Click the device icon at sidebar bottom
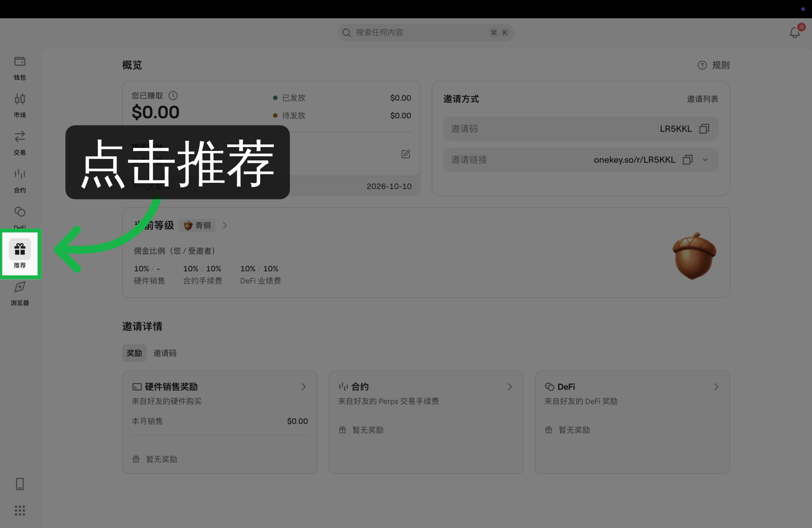The image size is (812, 528). 20,484
